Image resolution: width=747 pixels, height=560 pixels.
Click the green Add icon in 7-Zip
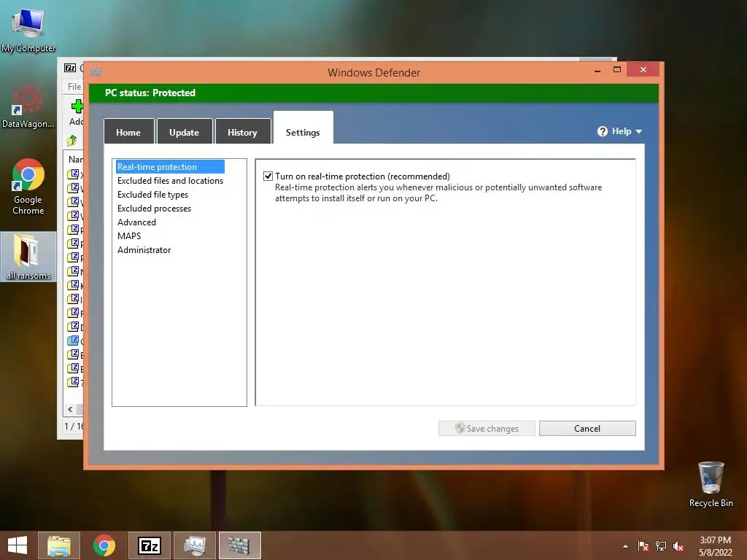pyautogui.click(x=77, y=106)
